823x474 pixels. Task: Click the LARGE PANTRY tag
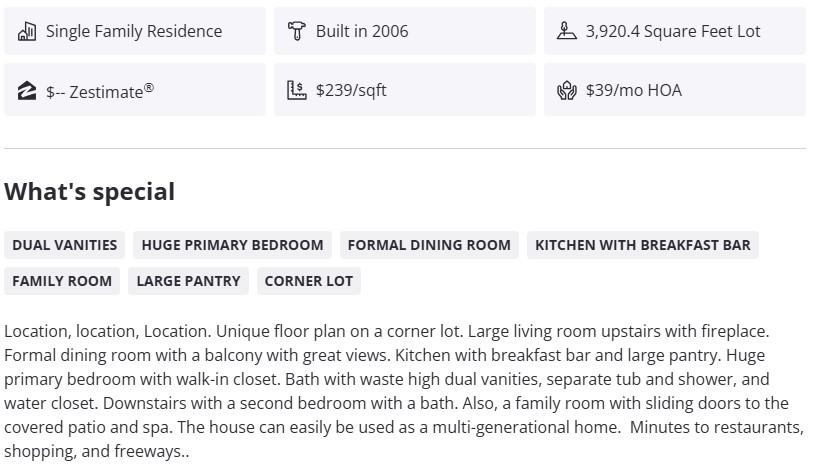point(188,281)
